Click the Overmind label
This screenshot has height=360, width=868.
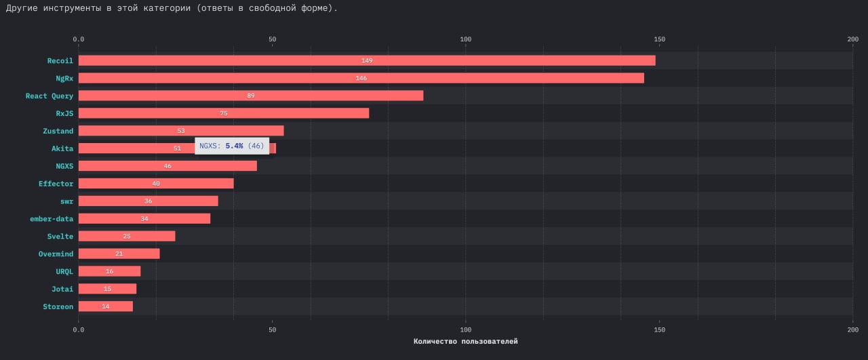[56, 254]
